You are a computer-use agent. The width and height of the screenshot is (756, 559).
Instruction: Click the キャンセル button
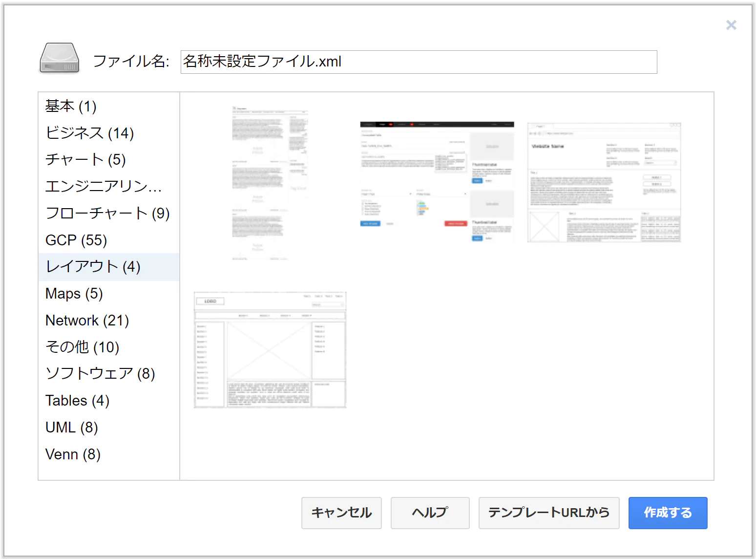(x=341, y=513)
